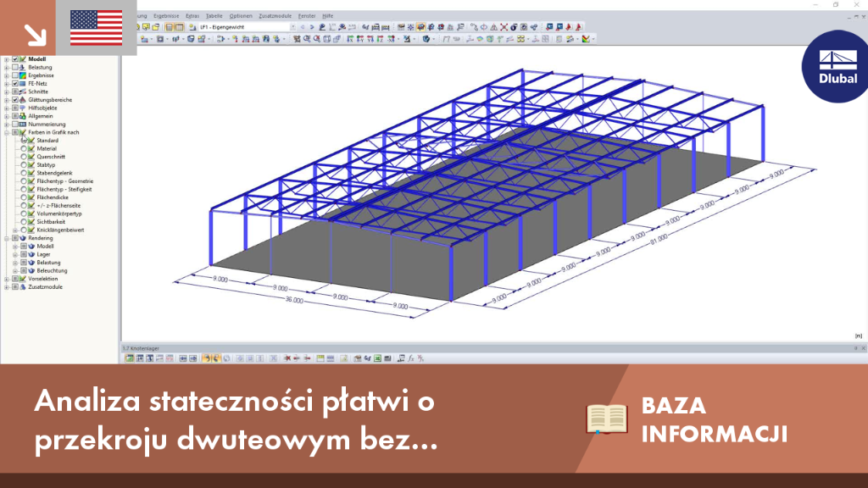Click the red X delete-row icon in table toolbar
868x488 pixels.
[287, 358]
